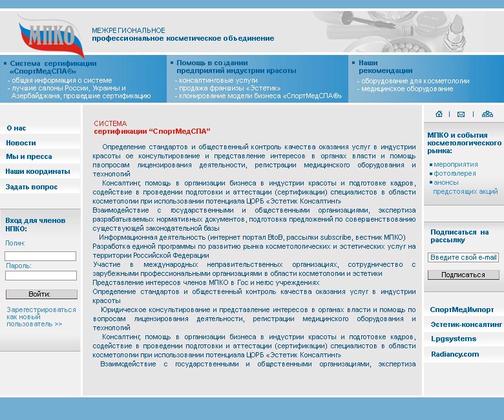Open Мы и пресса page
This screenshot has width=504, height=420.
[29, 156]
